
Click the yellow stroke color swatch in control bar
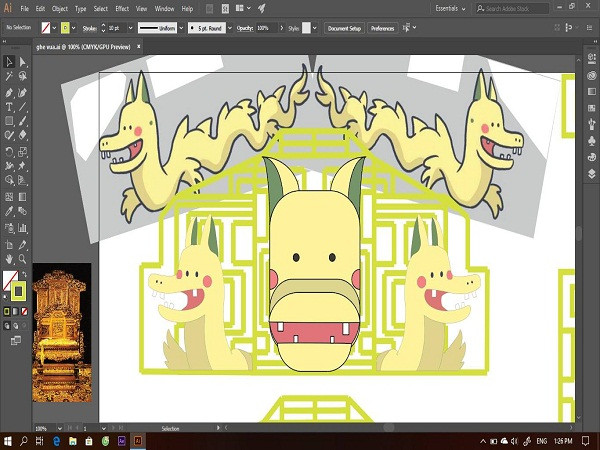coord(67,28)
